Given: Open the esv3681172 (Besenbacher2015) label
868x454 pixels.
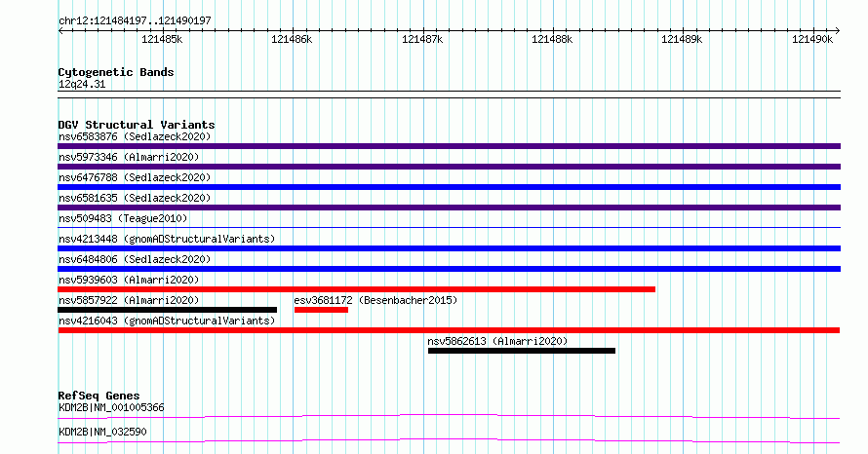Looking at the screenshot, I should (375, 300).
